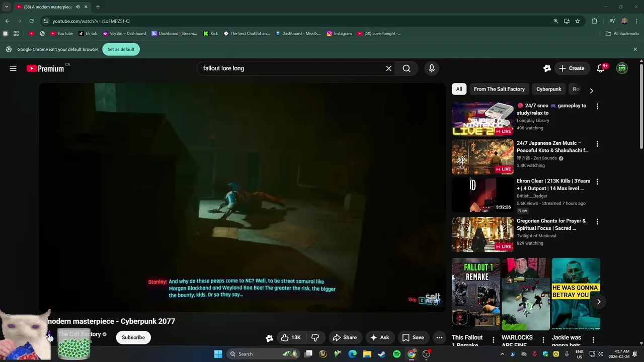
Task: Bookmark this page with star icon
Action: 578,21
